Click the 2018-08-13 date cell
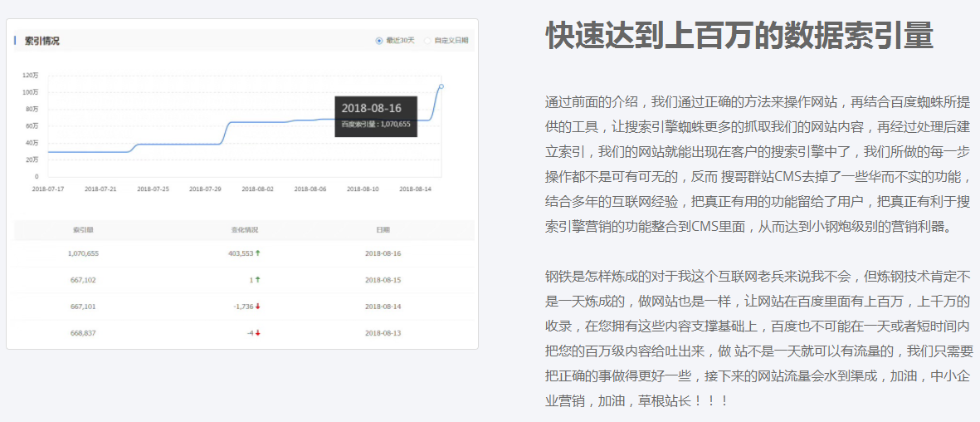The width and height of the screenshot is (980, 422). pyautogui.click(x=383, y=333)
